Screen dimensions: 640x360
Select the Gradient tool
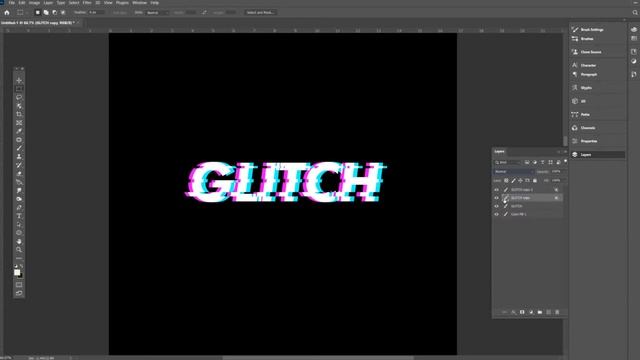(x=19, y=182)
